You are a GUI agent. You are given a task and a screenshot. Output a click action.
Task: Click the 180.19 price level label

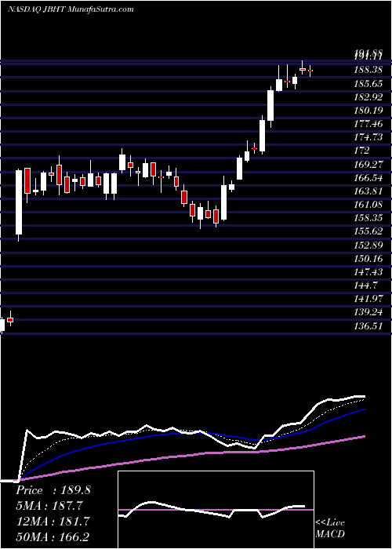pos(368,111)
